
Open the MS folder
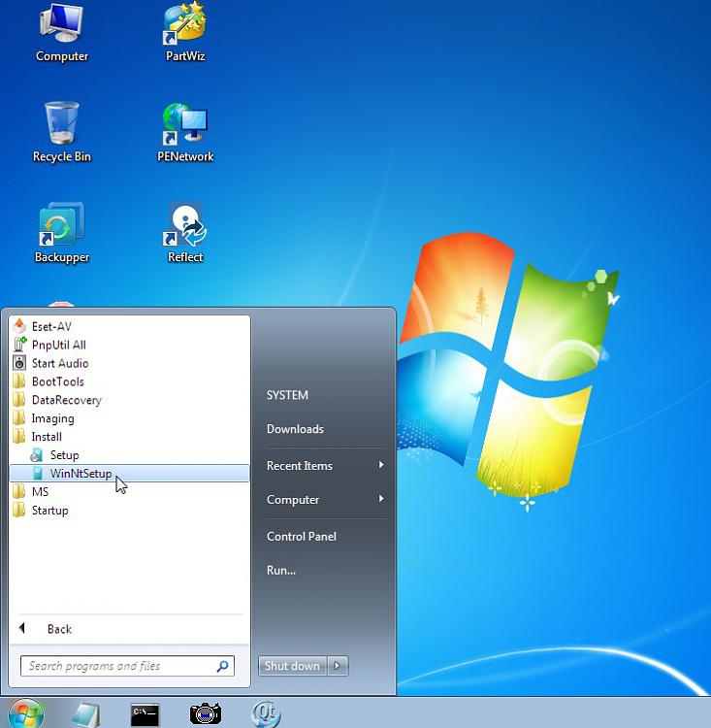(129, 492)
